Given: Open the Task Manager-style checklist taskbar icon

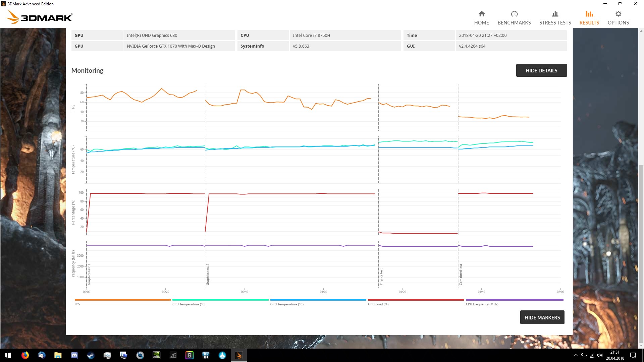Looking at the screenshot, I should click(x=123, y=355).
